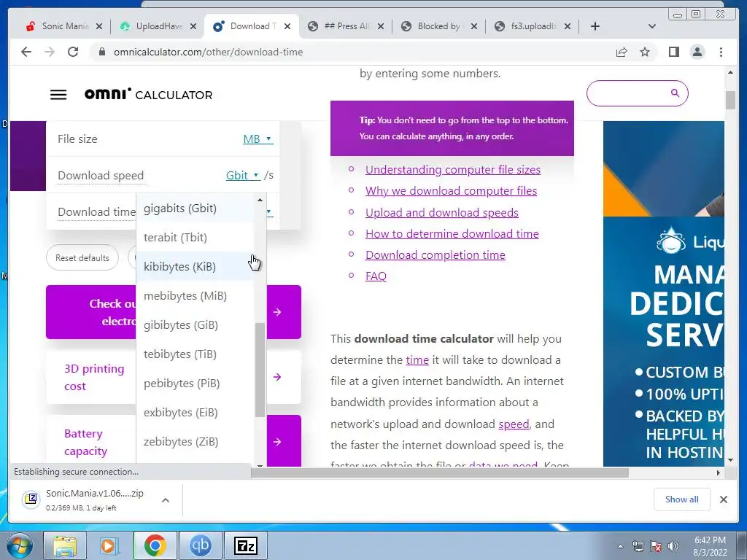Screen dimensions: 747x560
Task: Click the Sonic.Mania zip file icon in downloads bar
Action: click(x=31, y=499)
